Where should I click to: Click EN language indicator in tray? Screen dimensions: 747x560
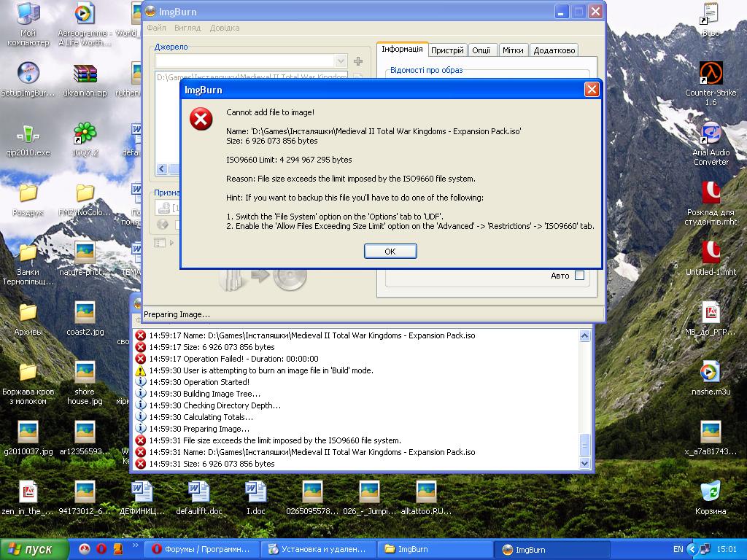pos(678,549)
